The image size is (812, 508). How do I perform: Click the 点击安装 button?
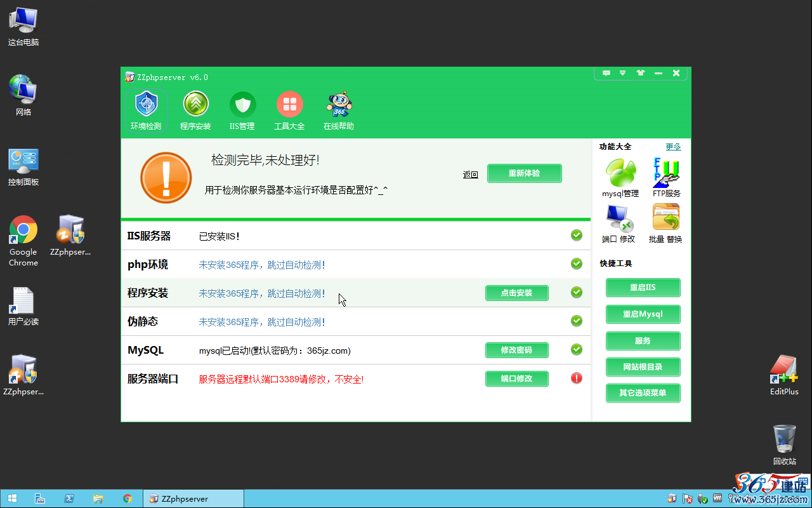(517, 293)
